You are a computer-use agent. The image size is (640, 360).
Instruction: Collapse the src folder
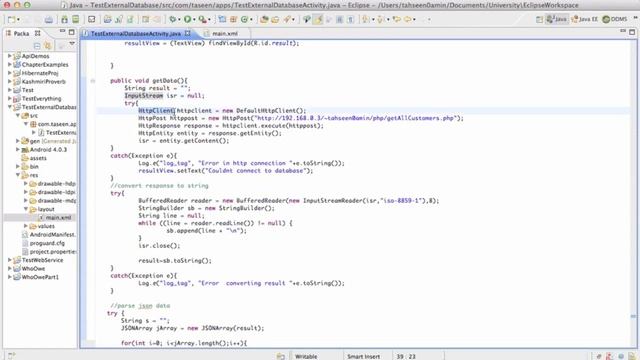pos(18,116)
